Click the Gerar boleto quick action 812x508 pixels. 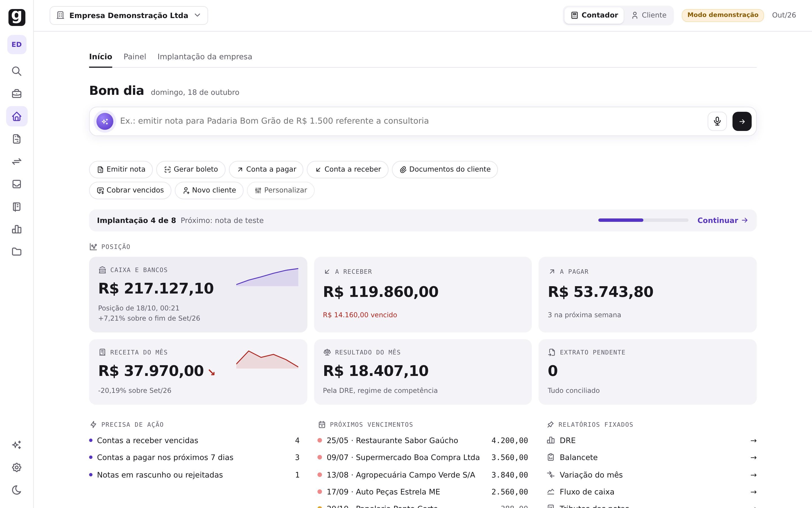[x=191, y=169]
